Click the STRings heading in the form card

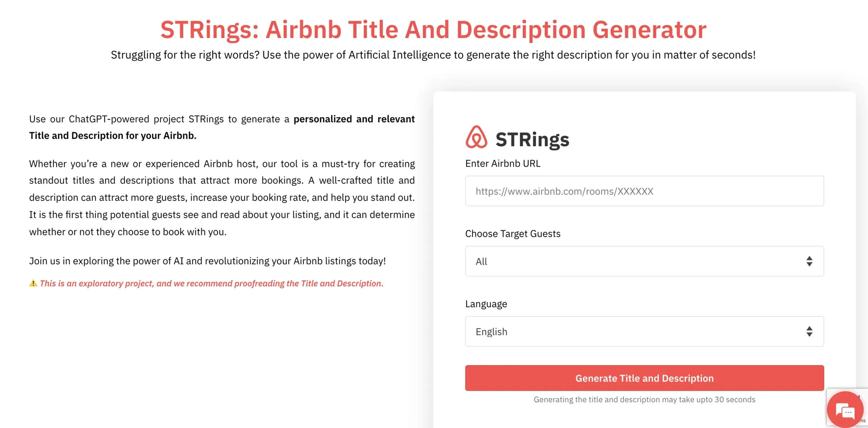click(532, 139)
